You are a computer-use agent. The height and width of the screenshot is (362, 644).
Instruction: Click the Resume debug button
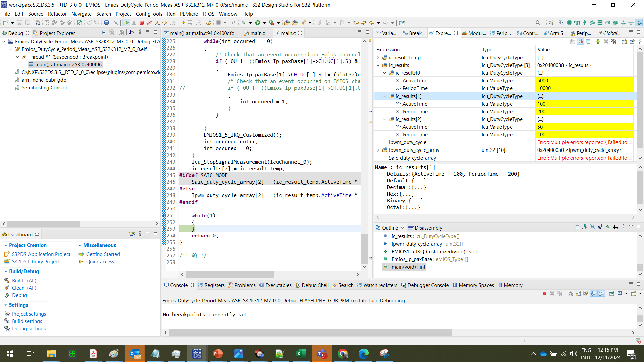pos(126,23)
